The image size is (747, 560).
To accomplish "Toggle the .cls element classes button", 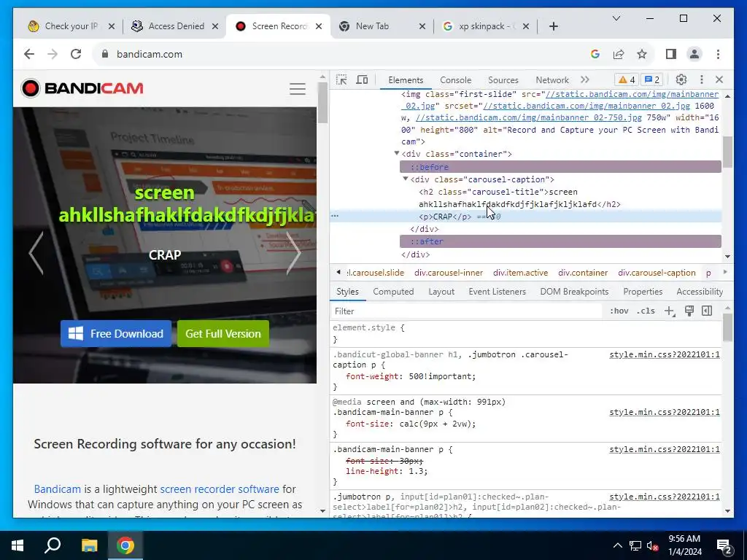I will (646, 311).
